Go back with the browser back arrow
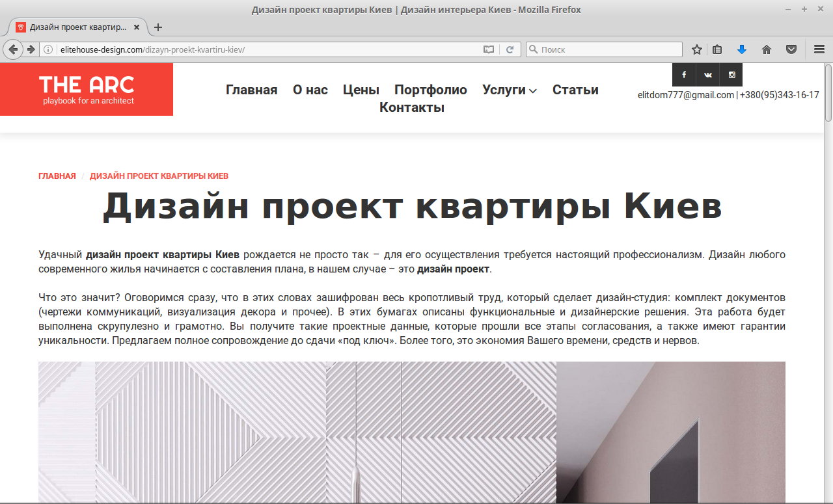Image resolution: width=833 pixels, height=504 pixels. 13,49
